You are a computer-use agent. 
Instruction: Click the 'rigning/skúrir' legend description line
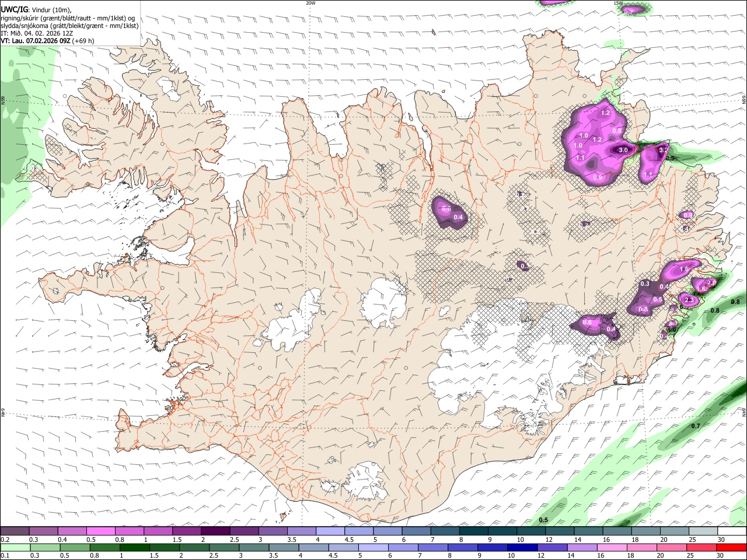68,18
